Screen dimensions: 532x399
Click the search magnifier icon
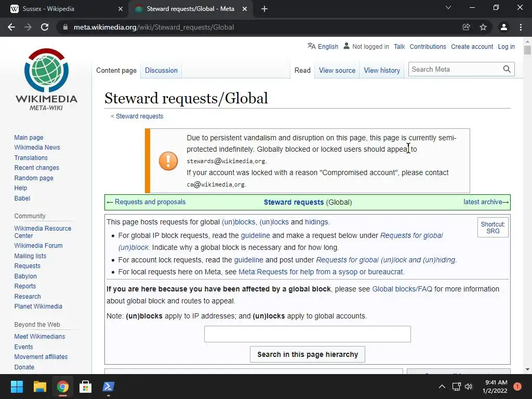pyautogui.click(x=507, y=69)
